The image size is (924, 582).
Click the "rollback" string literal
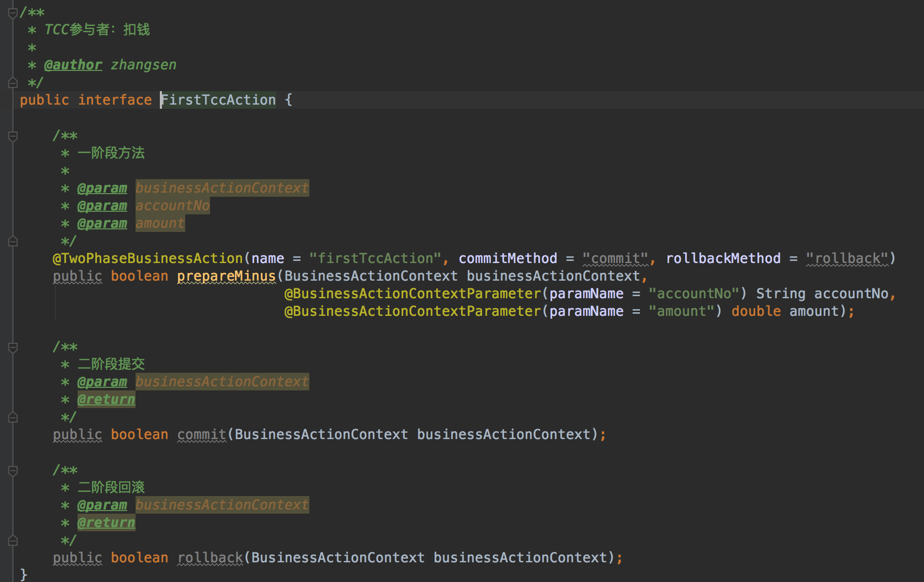pyautogui.click(x=847, y=258)
